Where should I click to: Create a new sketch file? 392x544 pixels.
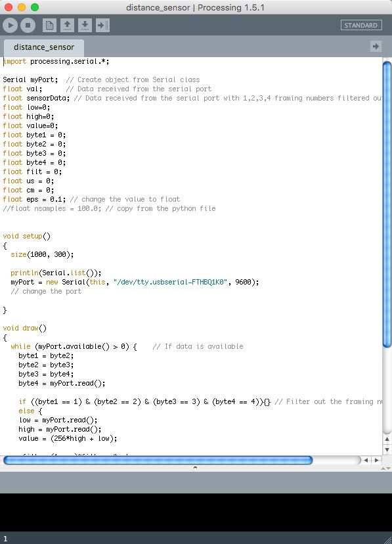pyautogui.click(x=49, y=26)
